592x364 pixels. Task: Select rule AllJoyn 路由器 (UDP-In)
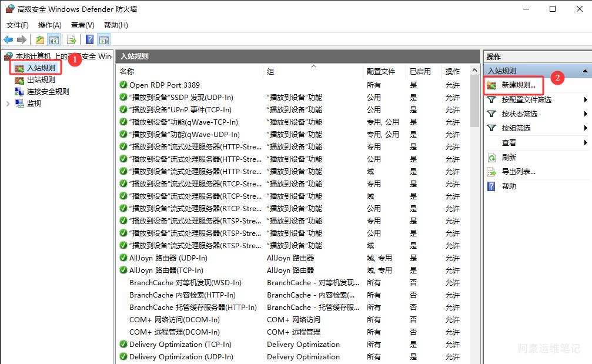coord(168,258)
